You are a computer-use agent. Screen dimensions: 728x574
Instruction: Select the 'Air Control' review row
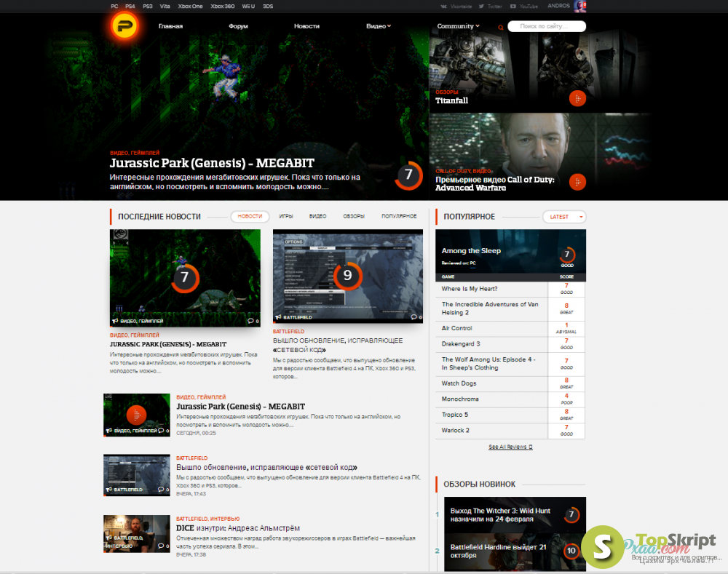(510, 329)
